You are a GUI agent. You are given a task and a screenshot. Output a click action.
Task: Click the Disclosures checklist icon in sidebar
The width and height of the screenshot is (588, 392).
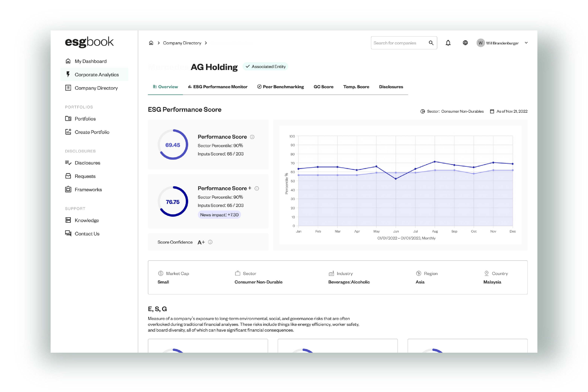point(68,163)
